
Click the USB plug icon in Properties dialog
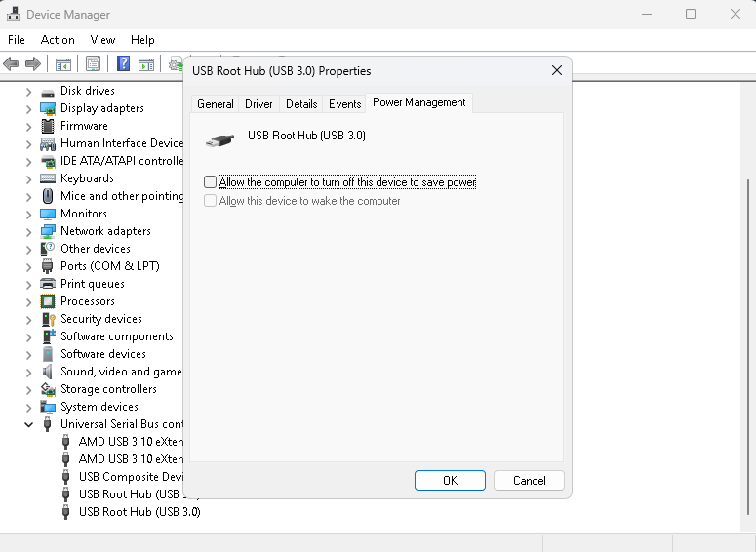point(219,140)
